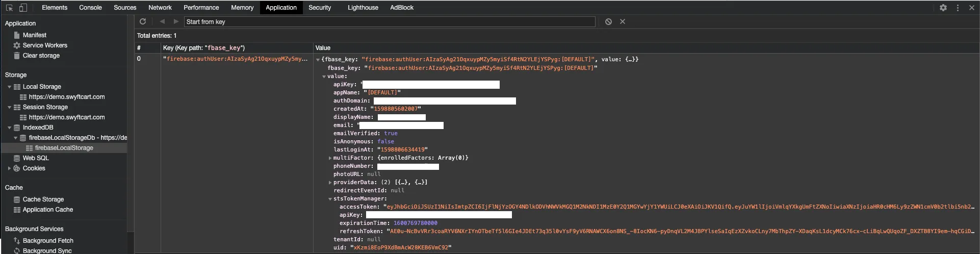
Task: Select Session Storage demo.swyftcart.com entry
Action: [67, 117]
